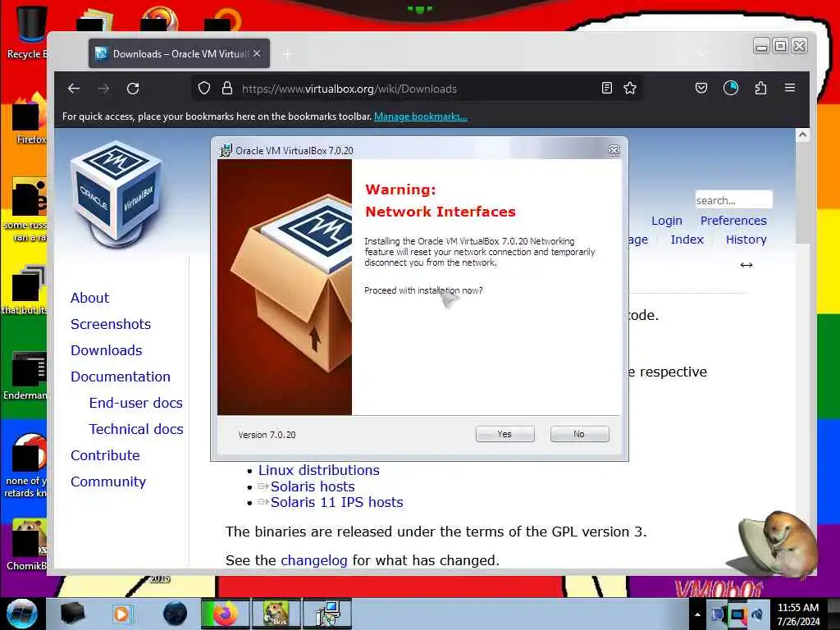The height and width of the screenshot is (630, 840).
Task: Click the padlock site security icon
Action: point(227,89)
